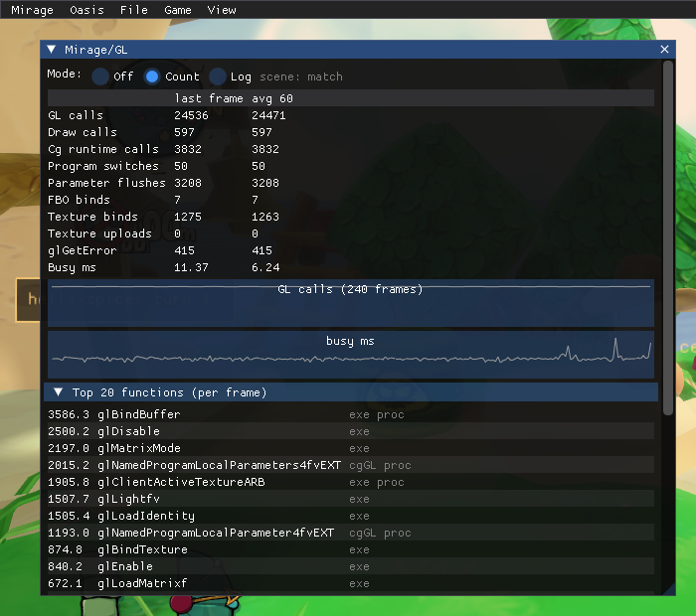Select the glNamedProgramLocalParameters4fvEXT row
Viewport: 696px width, 616px height.
(x=351, y=465)
